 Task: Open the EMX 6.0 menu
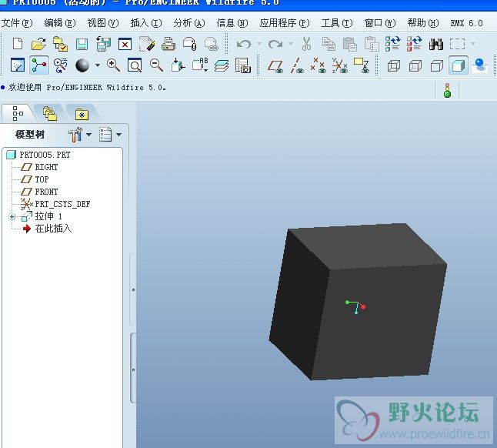(x=466, y=23)
